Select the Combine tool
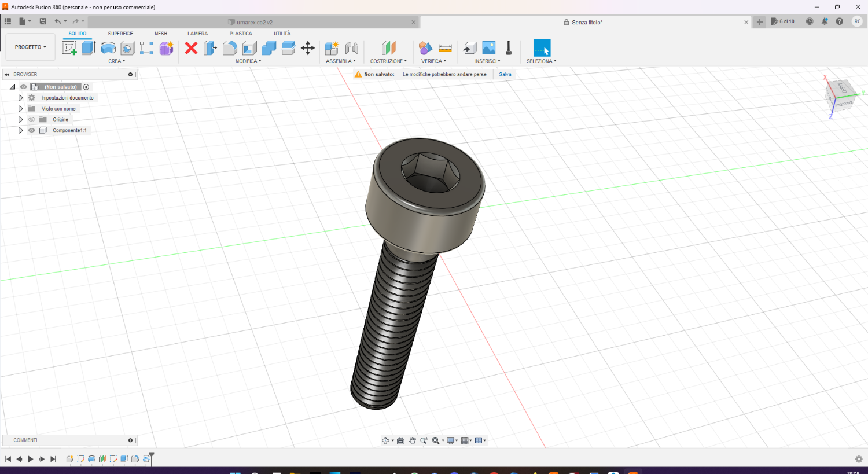 [x=269, y=48]
